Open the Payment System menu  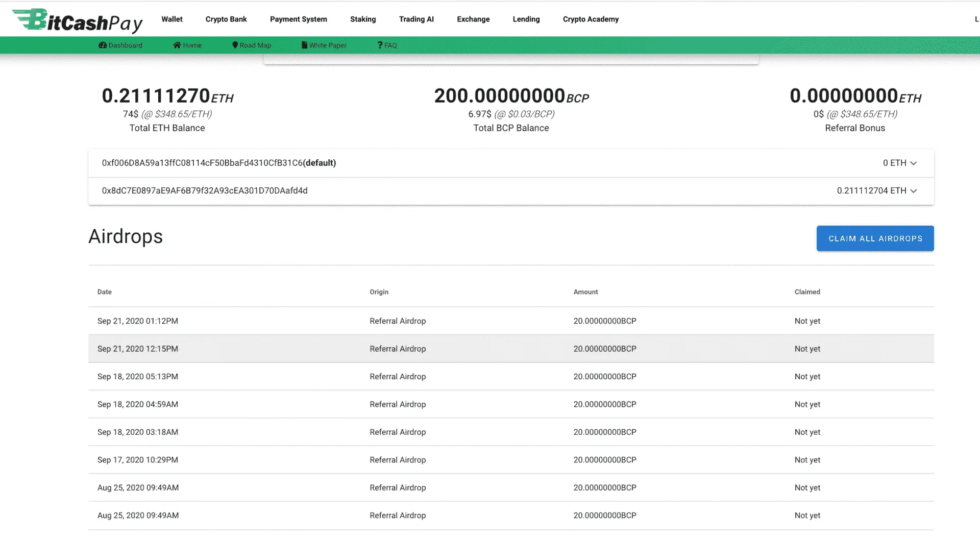click(299, 19)
